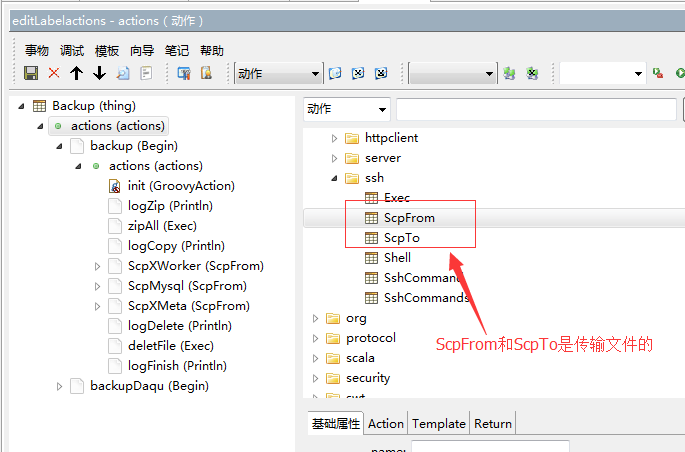This screenshot has width=685, height=452.
Task: Click the blue window with tool icon
Action: click(183, 73)
